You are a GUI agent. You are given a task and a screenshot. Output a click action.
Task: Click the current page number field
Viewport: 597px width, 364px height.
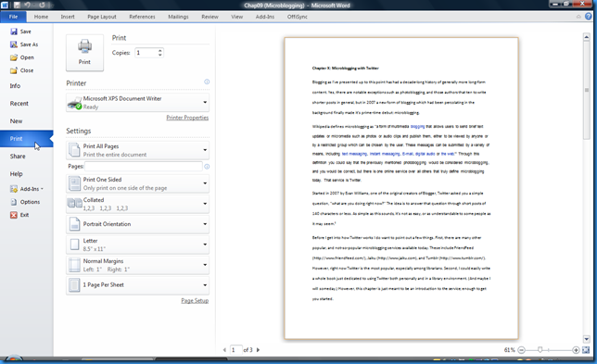coord(235,349)
